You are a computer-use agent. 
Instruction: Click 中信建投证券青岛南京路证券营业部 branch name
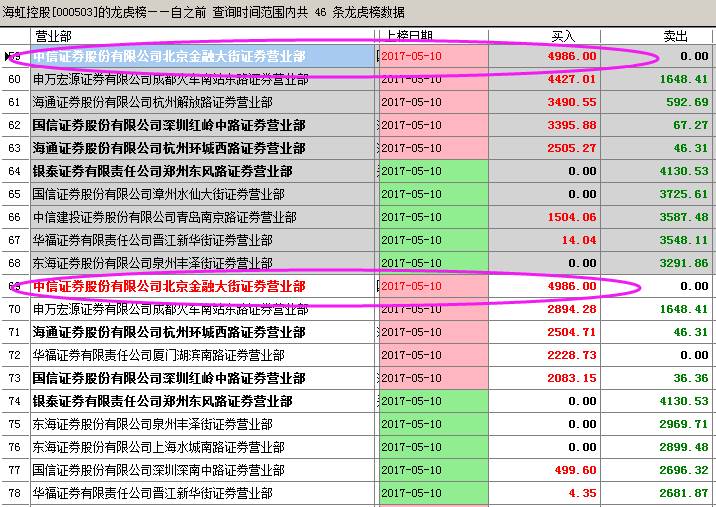(164, 217)
